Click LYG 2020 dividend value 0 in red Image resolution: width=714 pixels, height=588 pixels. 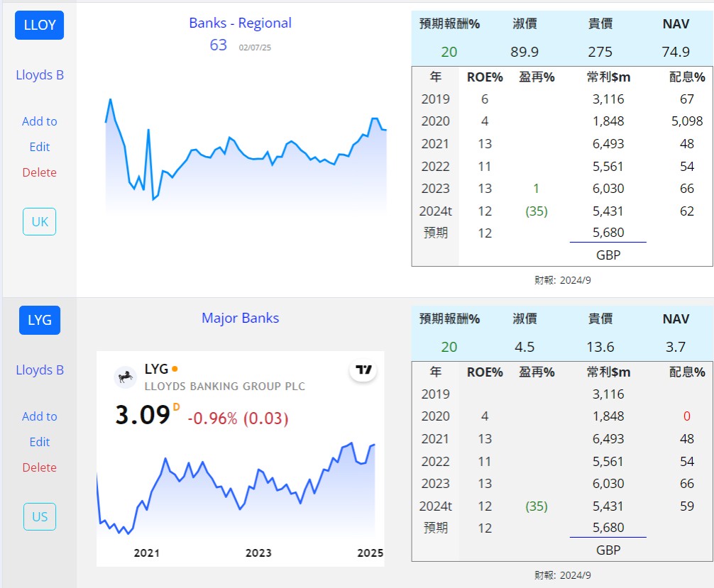click(x=687, y=416)
